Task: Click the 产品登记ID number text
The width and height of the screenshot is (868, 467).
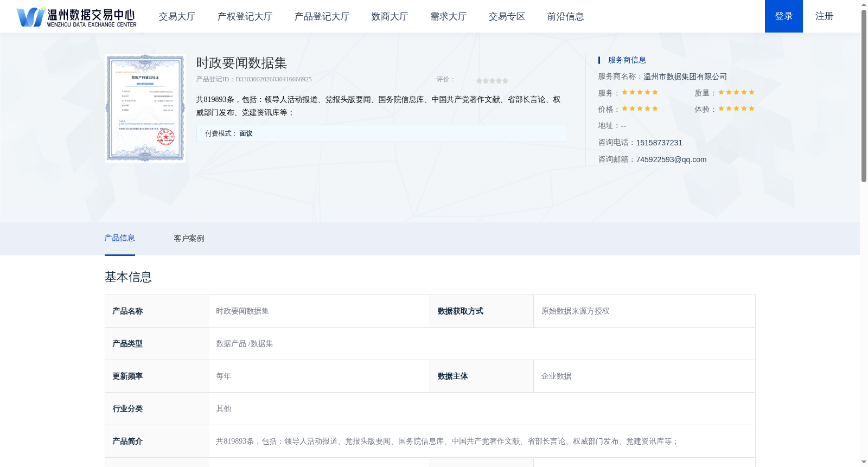Action: (254, 79)
